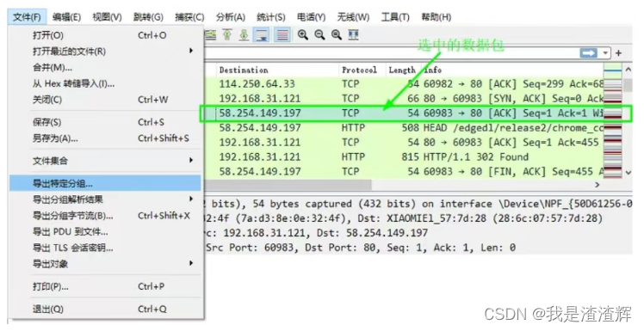Open the 统计(S) menu
The width and height of the screenshot is (644, 331).
(270, 17)
